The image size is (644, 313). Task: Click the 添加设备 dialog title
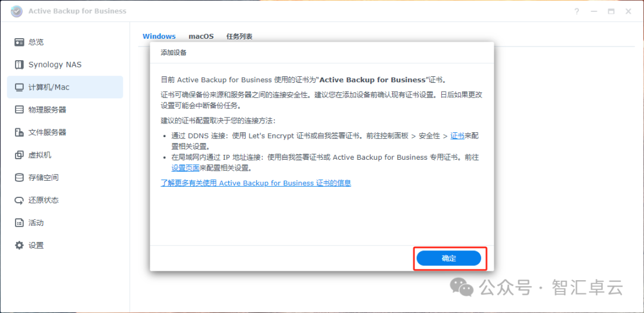(174, 52)
